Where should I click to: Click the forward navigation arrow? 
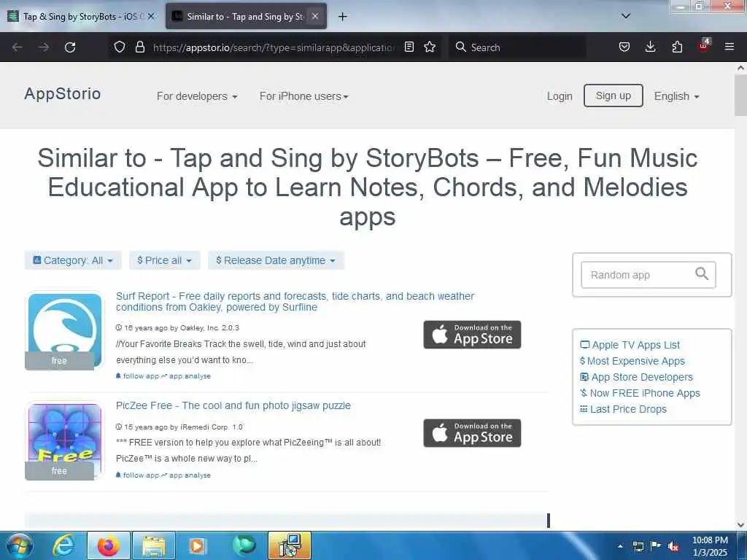pos(44,47)
